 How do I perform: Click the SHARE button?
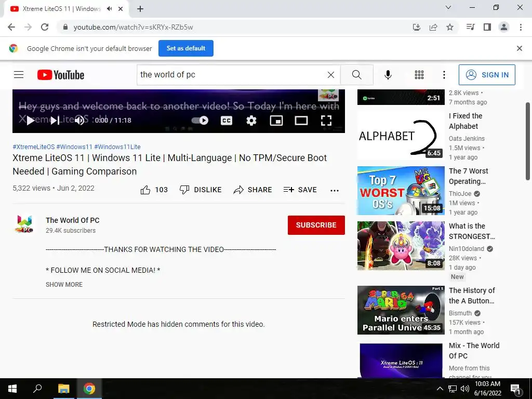[253, 190]
